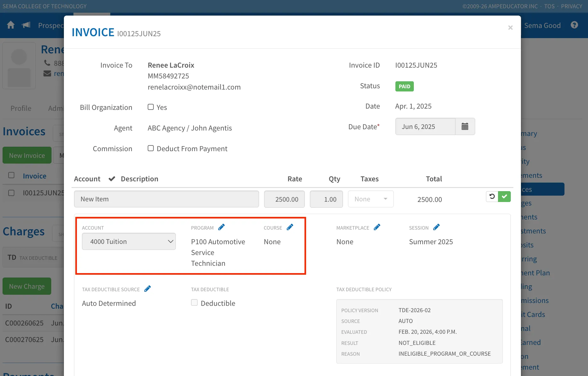Close the invoice dialog with X
588x376 pixels.
510,28
